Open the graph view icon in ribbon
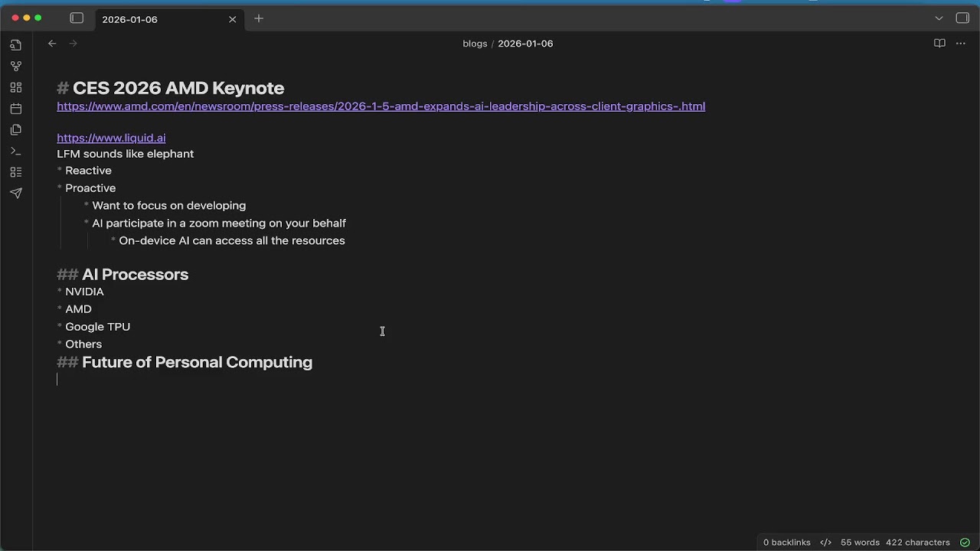This screenshot has height=551, width=980. coord(16,67)
